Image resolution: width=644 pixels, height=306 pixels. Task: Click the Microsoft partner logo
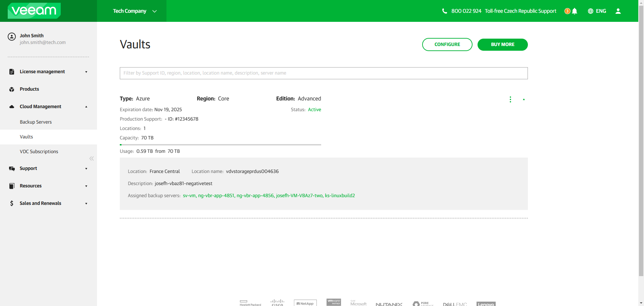(x=358, y=303)
